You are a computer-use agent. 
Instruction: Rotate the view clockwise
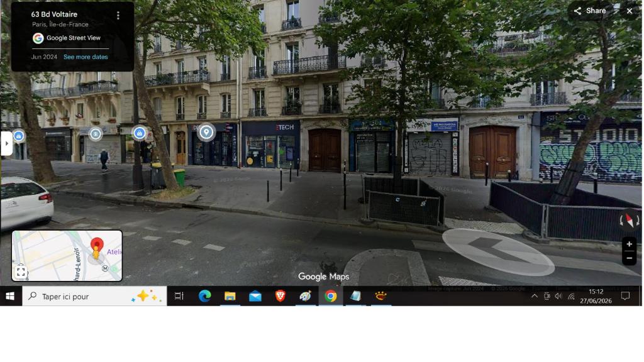tap(637, 221)
